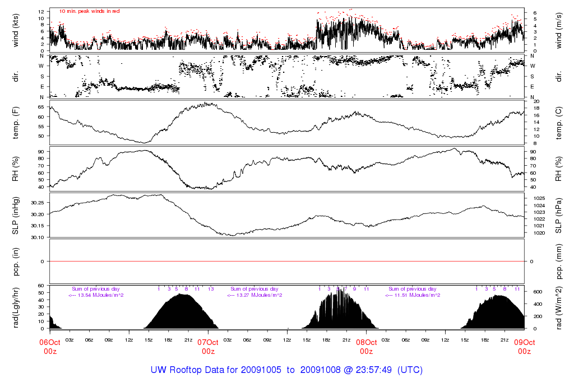
Task: Click the 'UW Rooftop Data' chart title
Action: coord(286,370)
